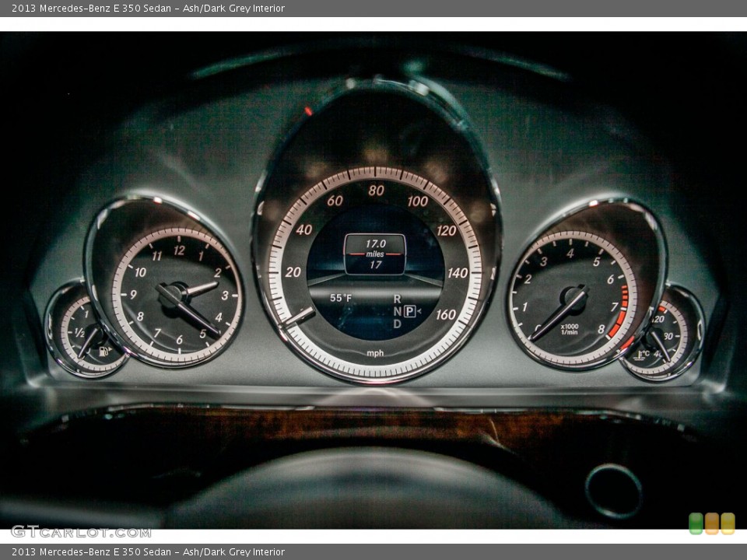The height and width of the screenshot is (560, 747).
Task: Click the 160 mark on the speedometer
Action: point(445,315)
